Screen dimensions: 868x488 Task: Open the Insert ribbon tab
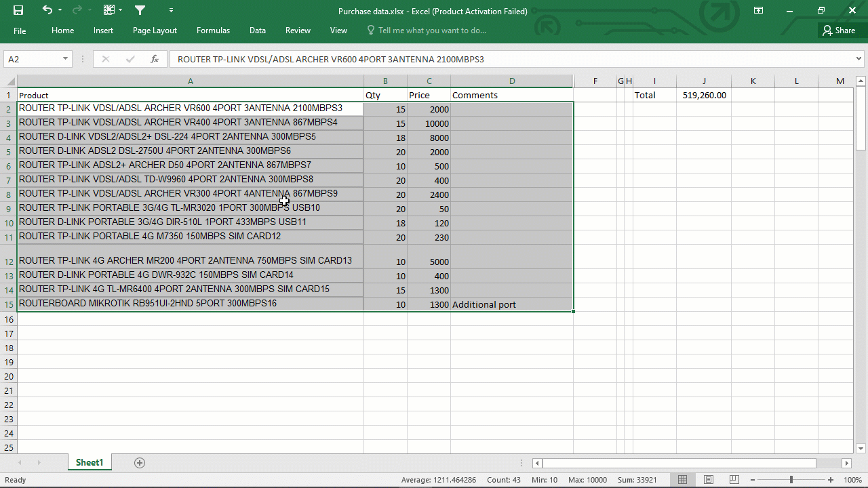click(x=103, y=30)
